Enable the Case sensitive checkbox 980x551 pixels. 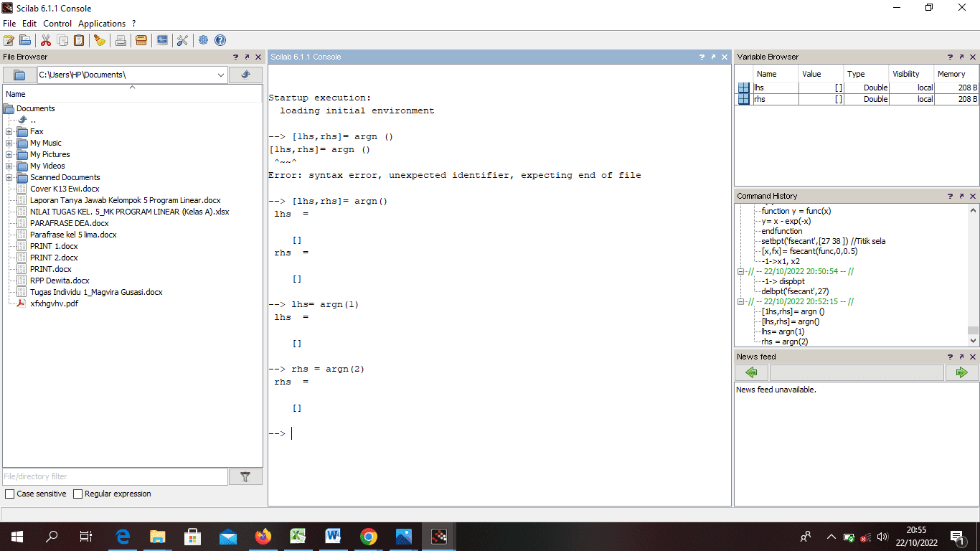pyautogui.click(x=9, y=494)
